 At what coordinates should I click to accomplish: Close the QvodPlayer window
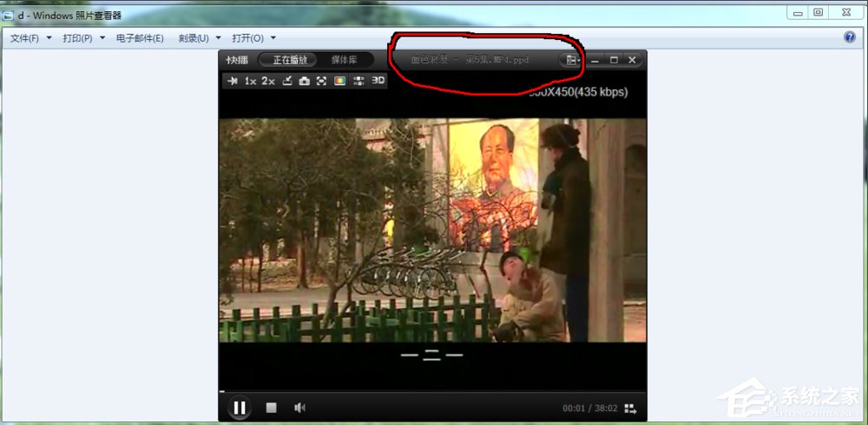[632, 60]
